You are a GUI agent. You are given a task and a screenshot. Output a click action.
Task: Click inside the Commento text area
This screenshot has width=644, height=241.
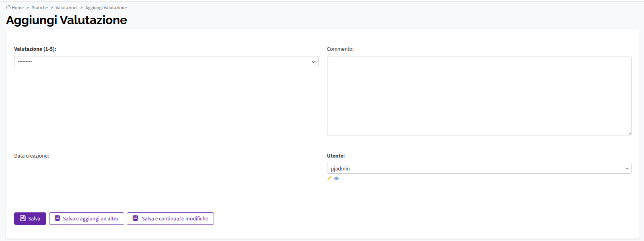click(479, 96)
